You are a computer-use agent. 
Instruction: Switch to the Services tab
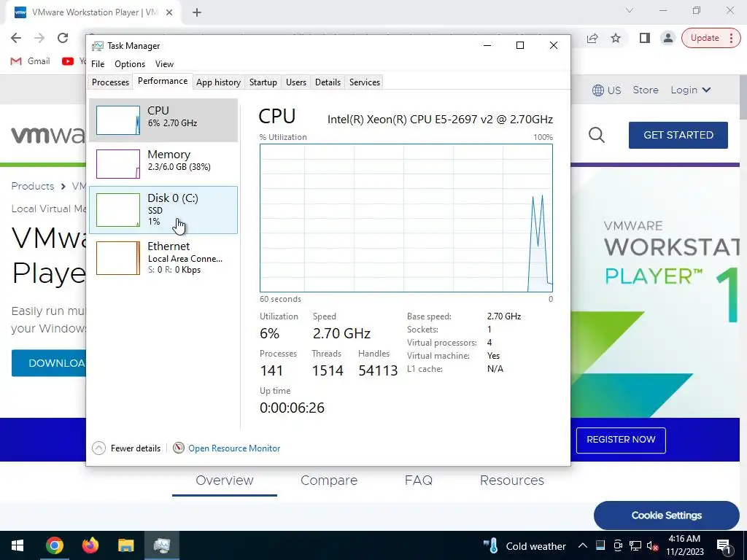[365, 82]
